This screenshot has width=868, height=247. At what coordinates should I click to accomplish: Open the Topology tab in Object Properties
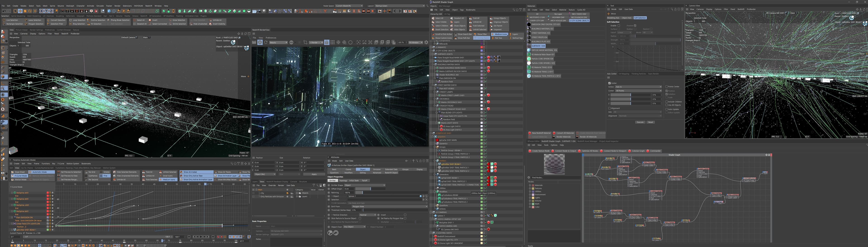coord(343,181)
